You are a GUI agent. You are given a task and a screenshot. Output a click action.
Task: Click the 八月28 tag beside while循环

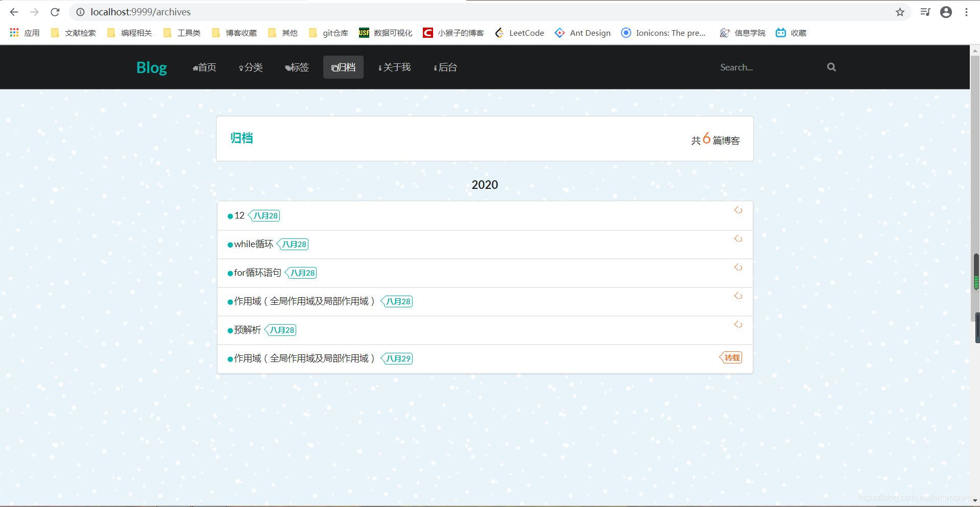[x=293, y=244]
